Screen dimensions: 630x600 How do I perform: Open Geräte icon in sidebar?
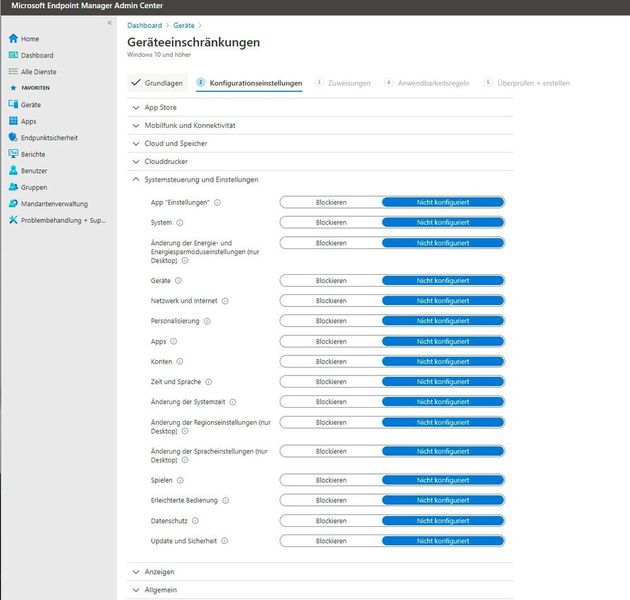click(x=13, y=104)
